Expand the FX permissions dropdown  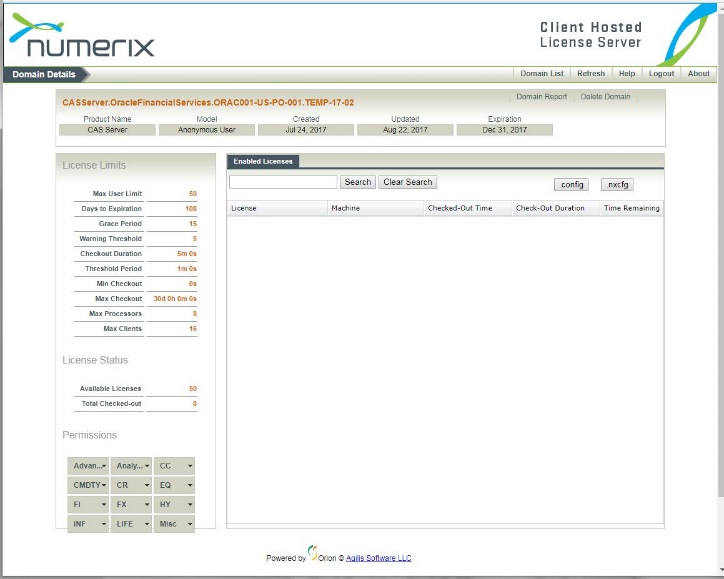[131, 505]
